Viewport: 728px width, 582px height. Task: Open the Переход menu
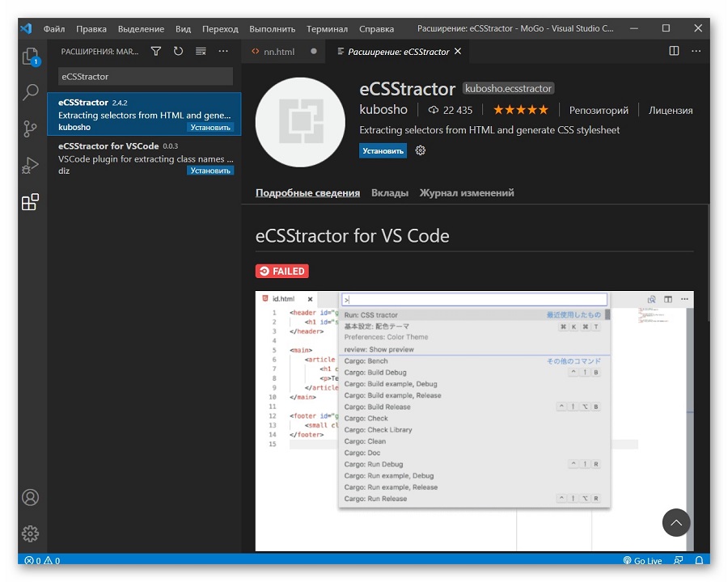[220, 29]
